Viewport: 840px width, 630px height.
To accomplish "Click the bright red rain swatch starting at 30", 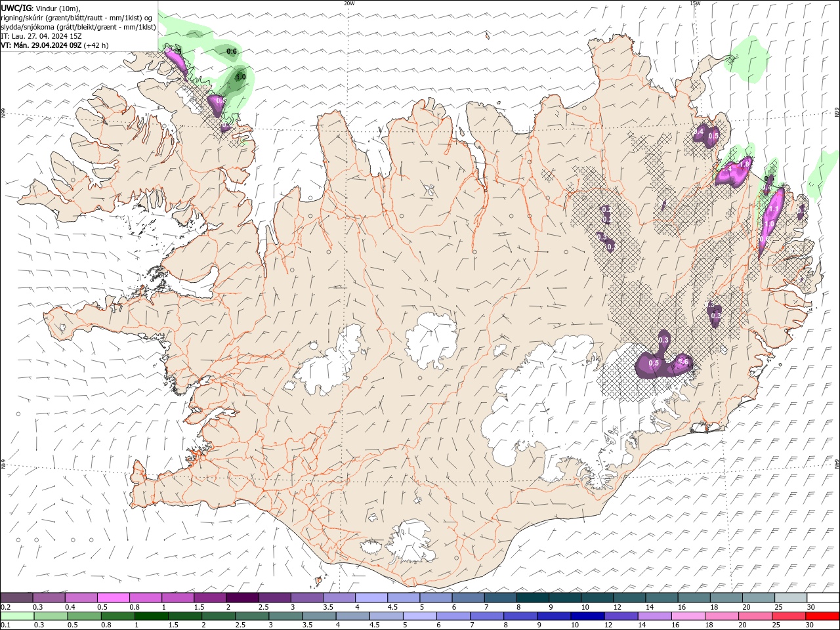I will point(822,616).
